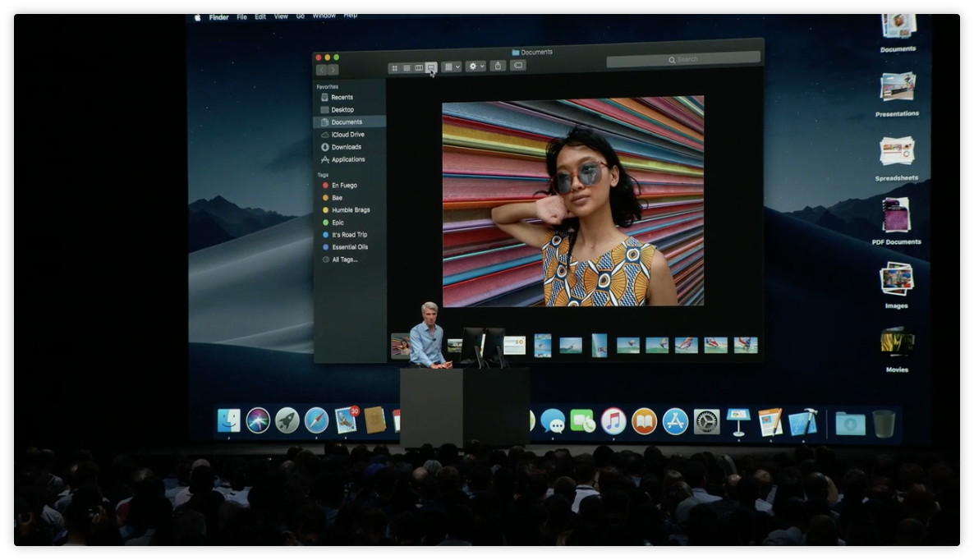Viewport: 974px width, 560px height.
Task: Open the Edit menu
Action: [x=260, y=16]
